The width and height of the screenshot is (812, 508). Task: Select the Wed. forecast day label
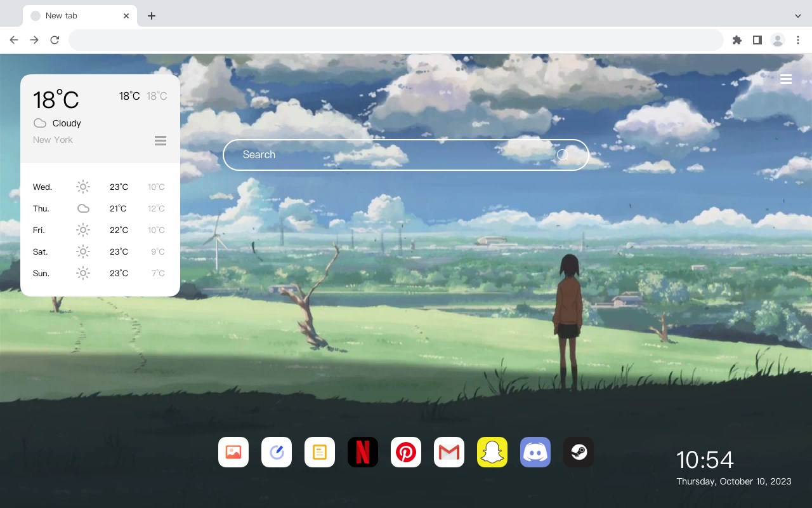(43, 187)
